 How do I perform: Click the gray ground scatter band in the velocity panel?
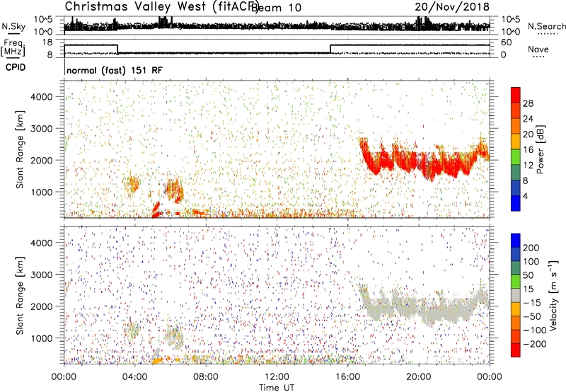point(422,307)
